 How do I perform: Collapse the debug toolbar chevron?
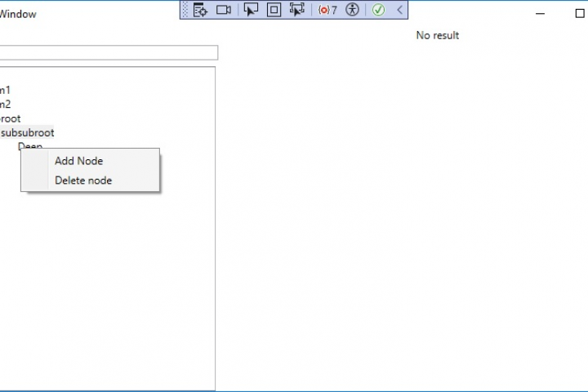pos(399,10)
